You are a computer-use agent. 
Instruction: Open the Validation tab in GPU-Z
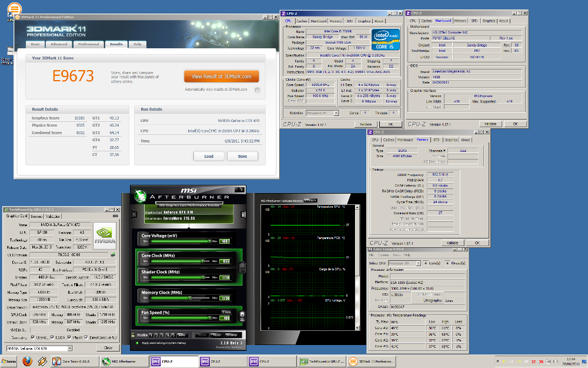[52, 216]
